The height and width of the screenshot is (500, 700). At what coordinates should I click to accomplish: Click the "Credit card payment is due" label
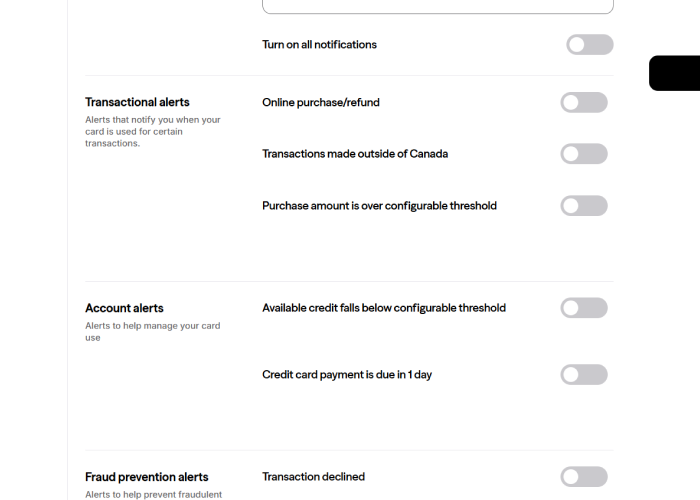coord(346,375)
